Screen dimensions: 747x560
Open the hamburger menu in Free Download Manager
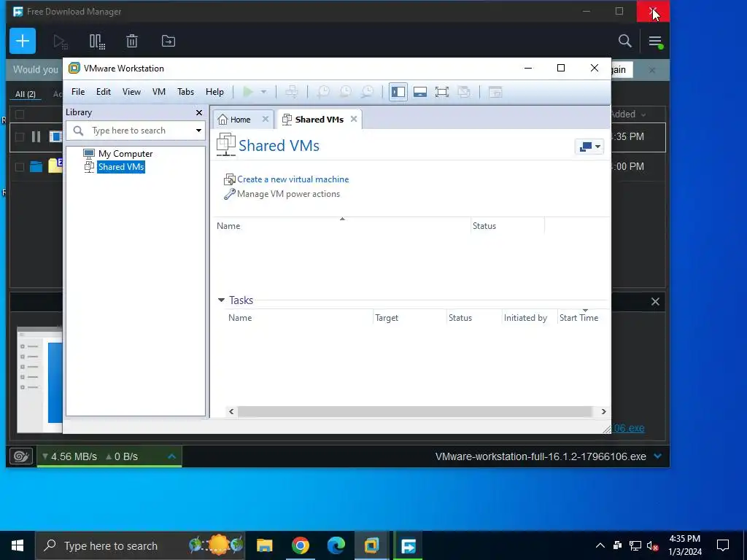(655, 42)
